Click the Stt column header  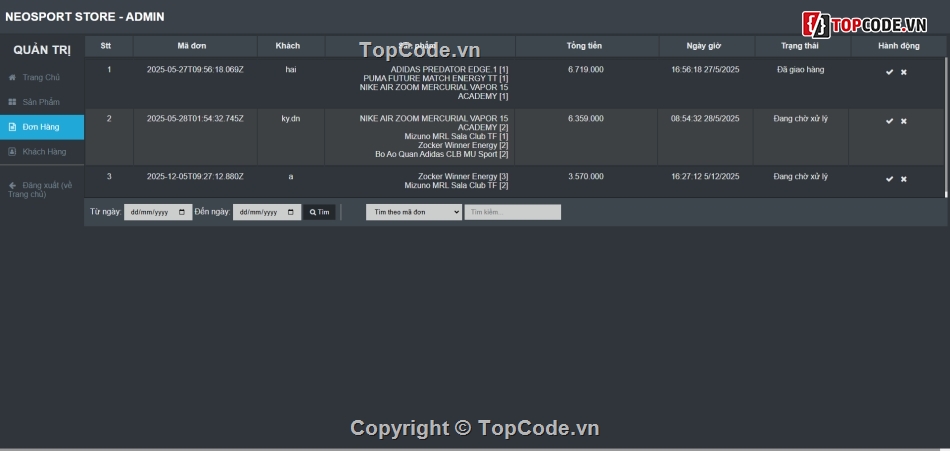point(109,46)
